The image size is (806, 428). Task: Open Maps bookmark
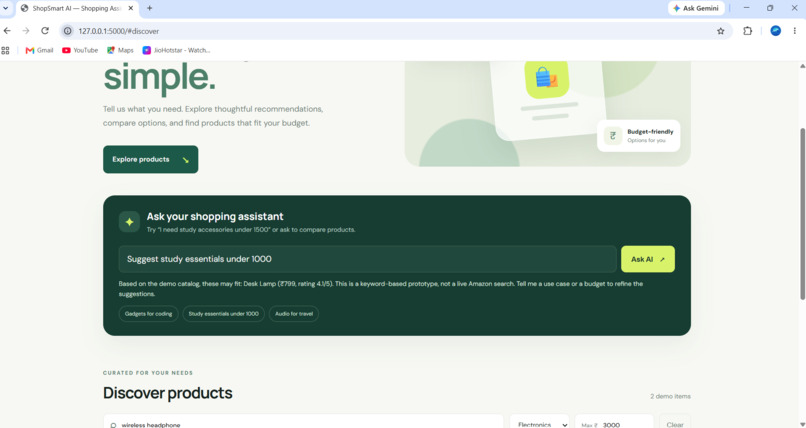tap(120, 50)
